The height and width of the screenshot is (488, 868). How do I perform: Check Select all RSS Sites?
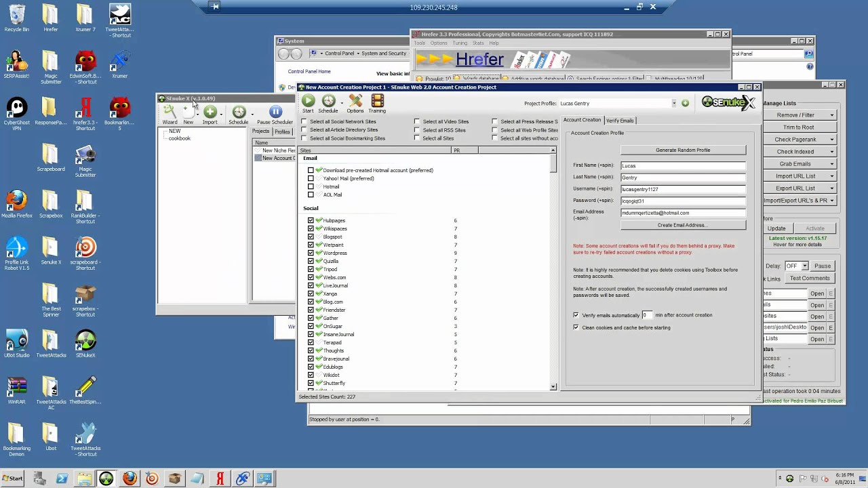coord(417,130)
